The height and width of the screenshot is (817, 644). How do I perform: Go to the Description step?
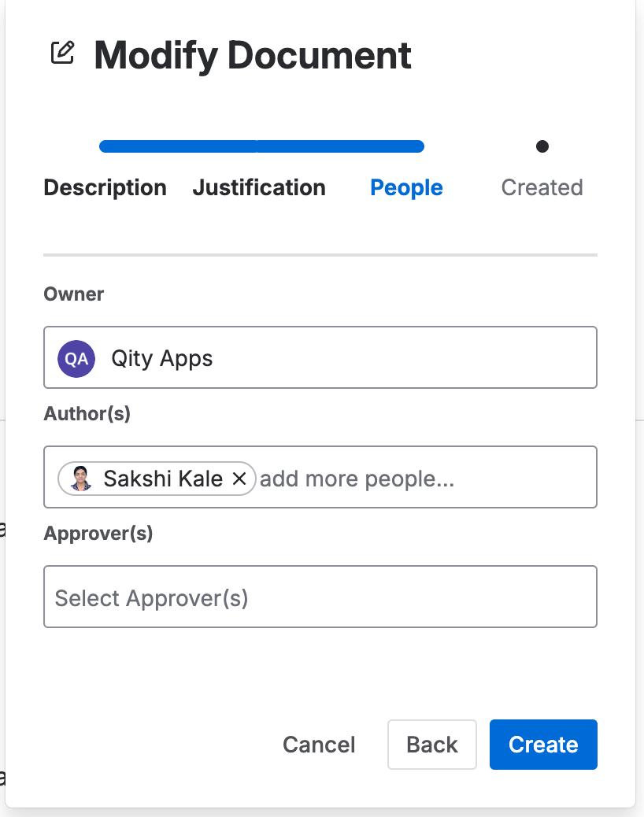[105, 187]
